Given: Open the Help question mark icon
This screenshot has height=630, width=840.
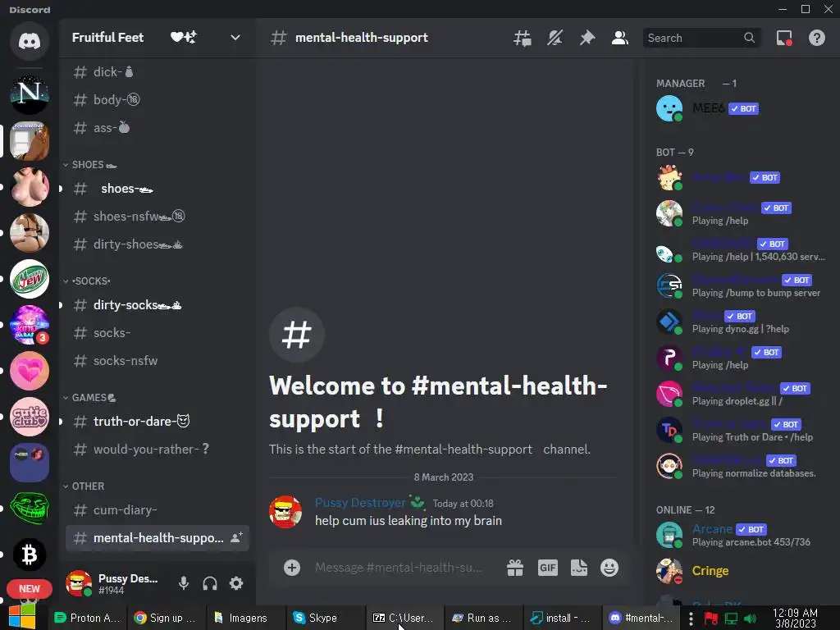Looking at the screenshot, I should (x=817, y=38).
